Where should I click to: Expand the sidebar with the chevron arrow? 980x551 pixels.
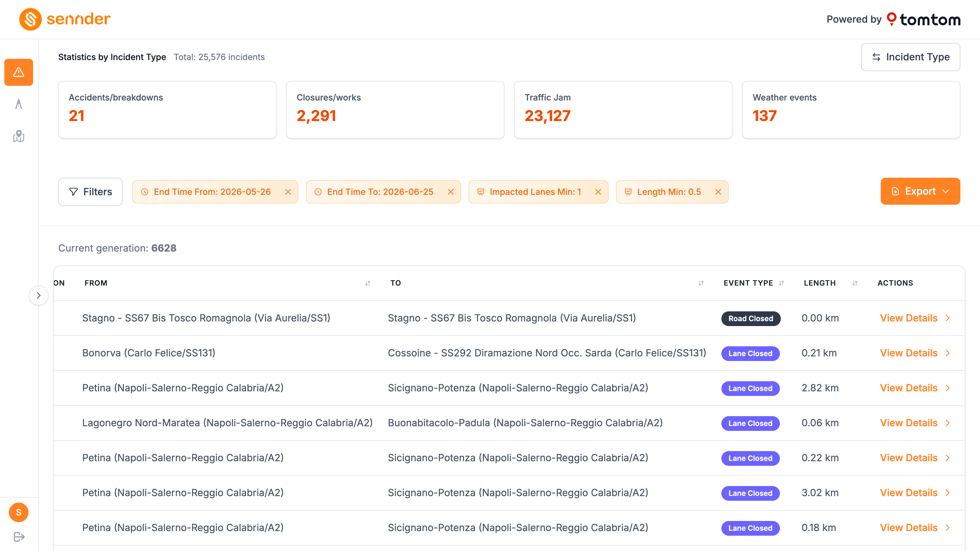(x=38, y=295)
